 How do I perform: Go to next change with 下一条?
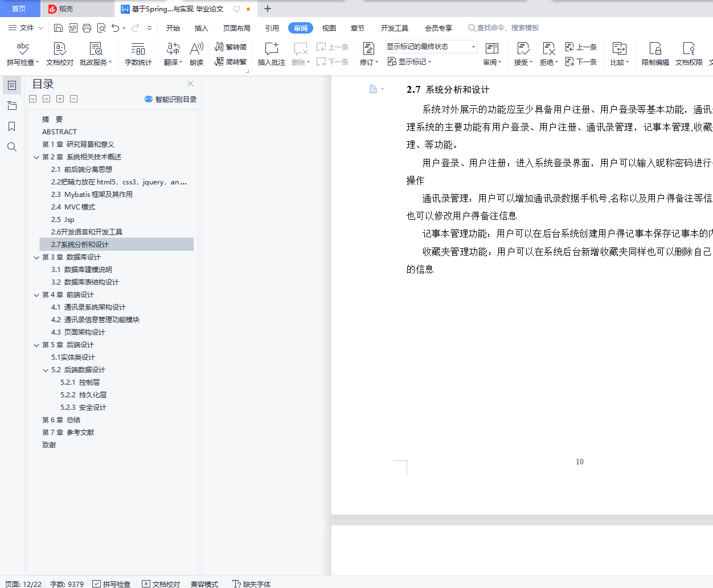(581, 61)
